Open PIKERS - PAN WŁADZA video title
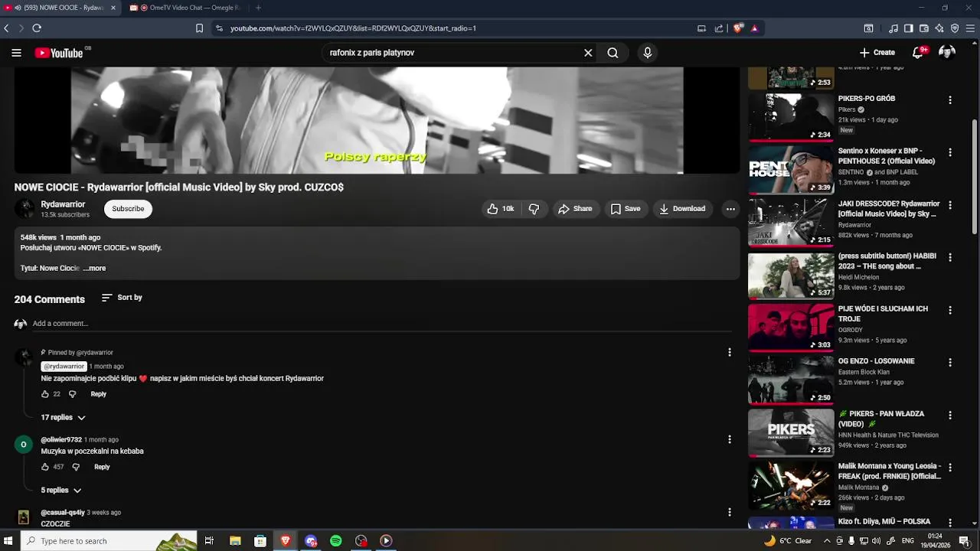The width and height of the screenshot is (980, 551). pos(882,419)
